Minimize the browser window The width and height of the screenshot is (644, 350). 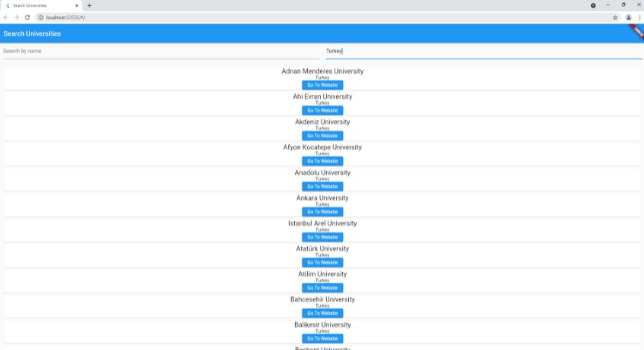pos(608,5)
